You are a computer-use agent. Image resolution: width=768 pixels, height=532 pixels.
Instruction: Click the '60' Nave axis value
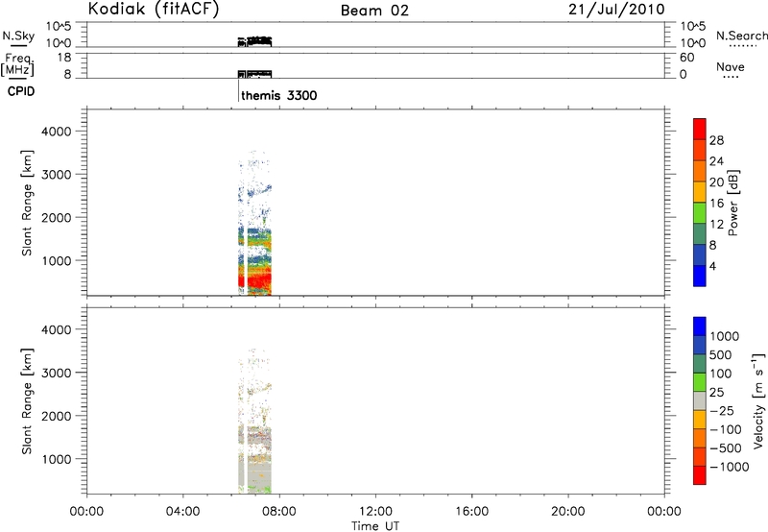click(686, 58)
